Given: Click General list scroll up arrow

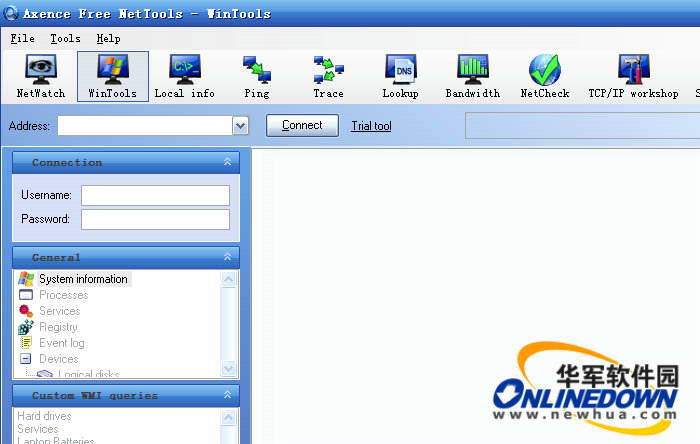Looking at the screenshot, I should (x=228, y=279).
